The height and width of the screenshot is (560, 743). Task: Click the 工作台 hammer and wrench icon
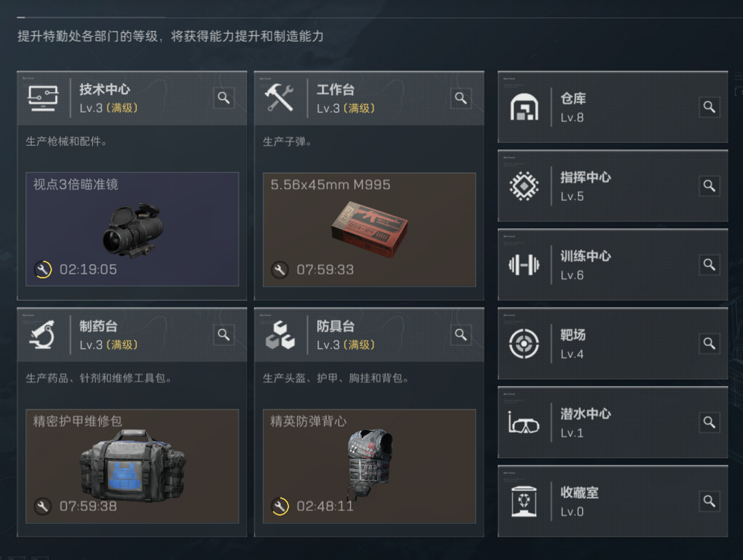tap(279, 98)
